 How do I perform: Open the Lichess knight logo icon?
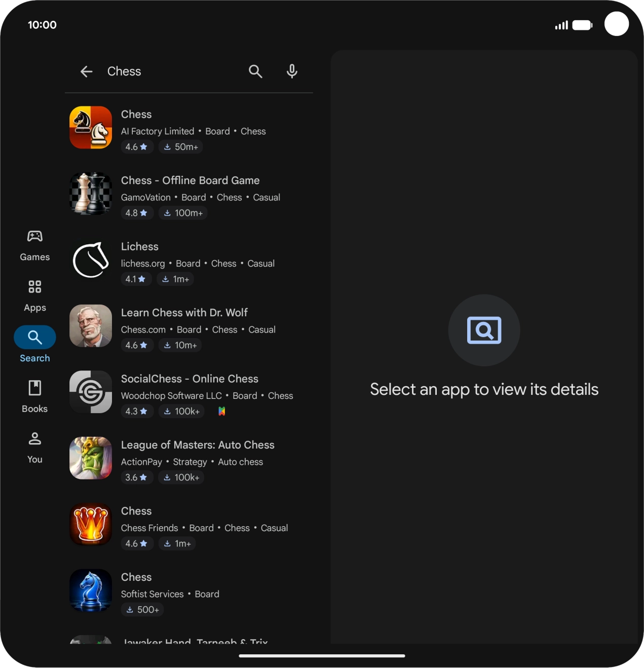click(x=91, y=259)
